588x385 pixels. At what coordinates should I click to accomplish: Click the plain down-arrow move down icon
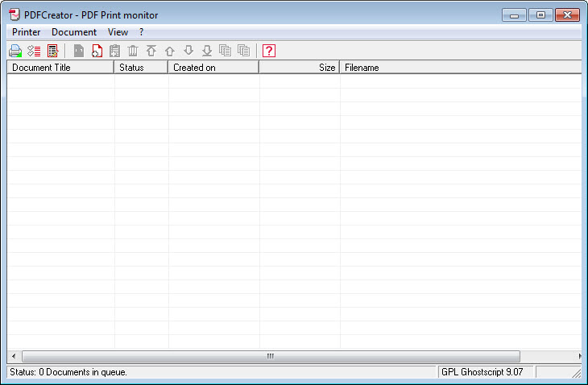pyautogui.click(x=188, y=50)
